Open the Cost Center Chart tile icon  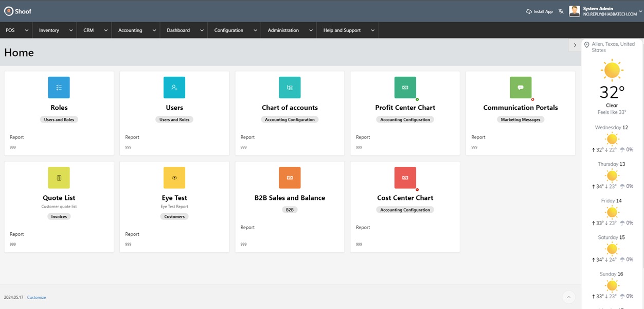405,178
